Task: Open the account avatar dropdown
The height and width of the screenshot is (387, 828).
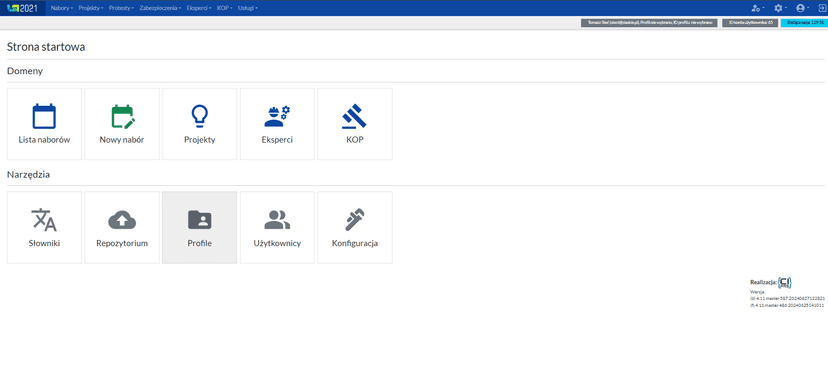Action: [803, 8]
